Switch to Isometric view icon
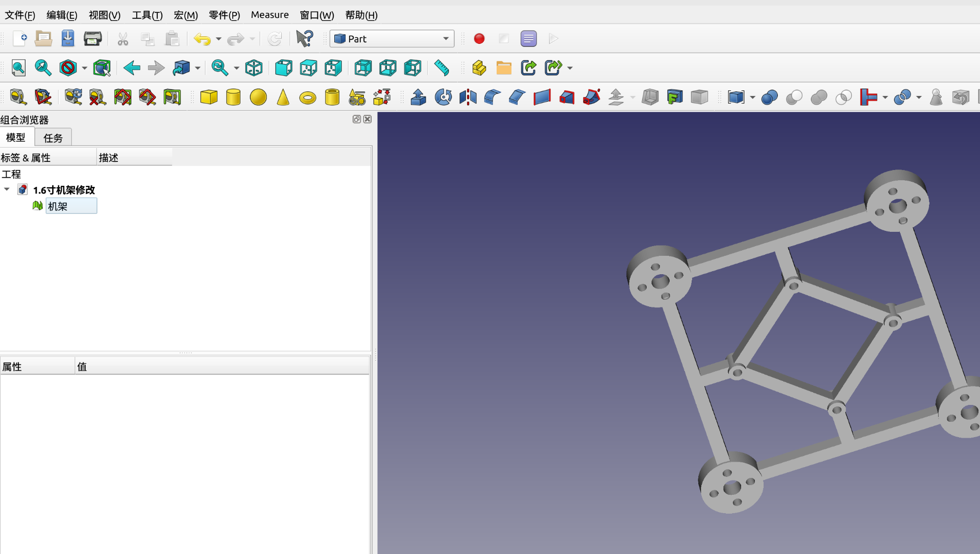The width and height of the screenshot is (980, 554). (254, 68)
